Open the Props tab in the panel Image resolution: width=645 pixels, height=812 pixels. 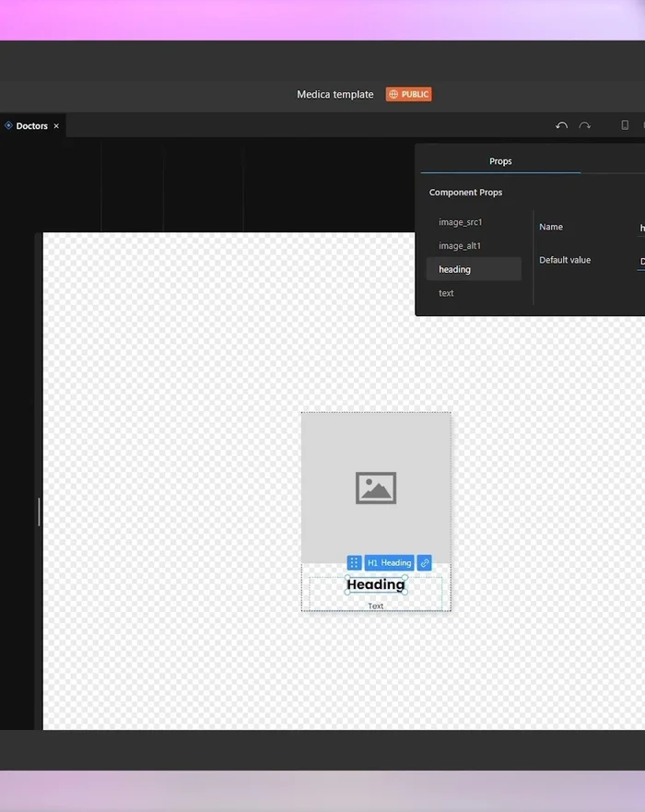pyautogui.click(x=500, y=161)
